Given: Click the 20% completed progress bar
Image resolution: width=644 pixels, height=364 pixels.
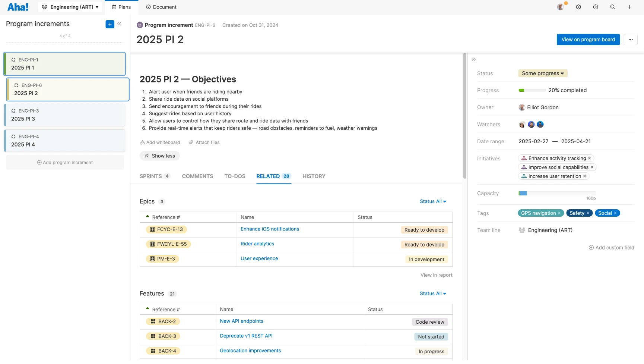Looking at the screenshot, I should (x=532, y=90).
